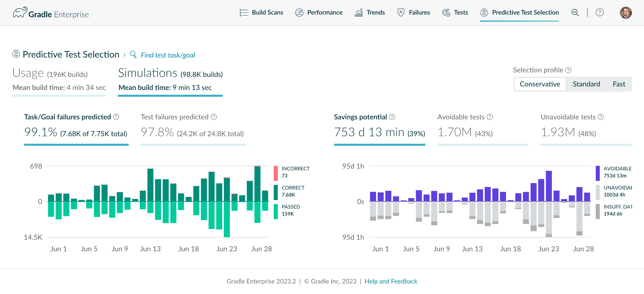Switch selection profile to Standard

click(586, 84)
